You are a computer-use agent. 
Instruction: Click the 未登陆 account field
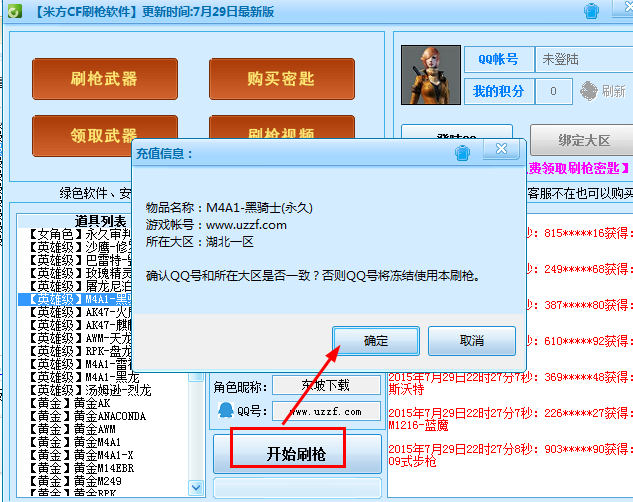click(x=584, y=59)
